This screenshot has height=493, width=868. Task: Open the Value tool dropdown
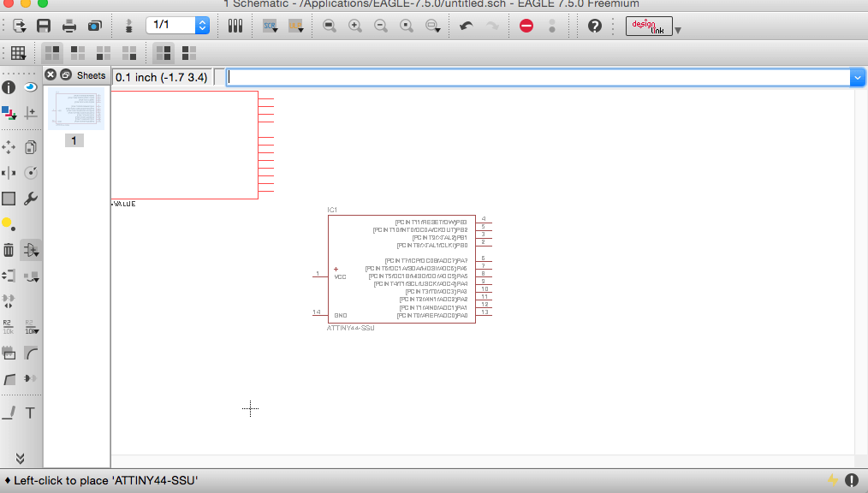tap(32, 326)
